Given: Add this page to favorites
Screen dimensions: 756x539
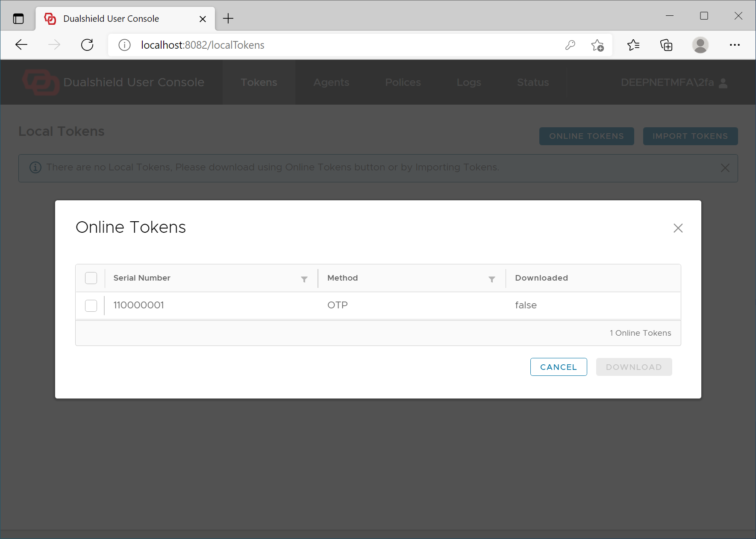Looking at the screenshot, I should tap(597, 45).
